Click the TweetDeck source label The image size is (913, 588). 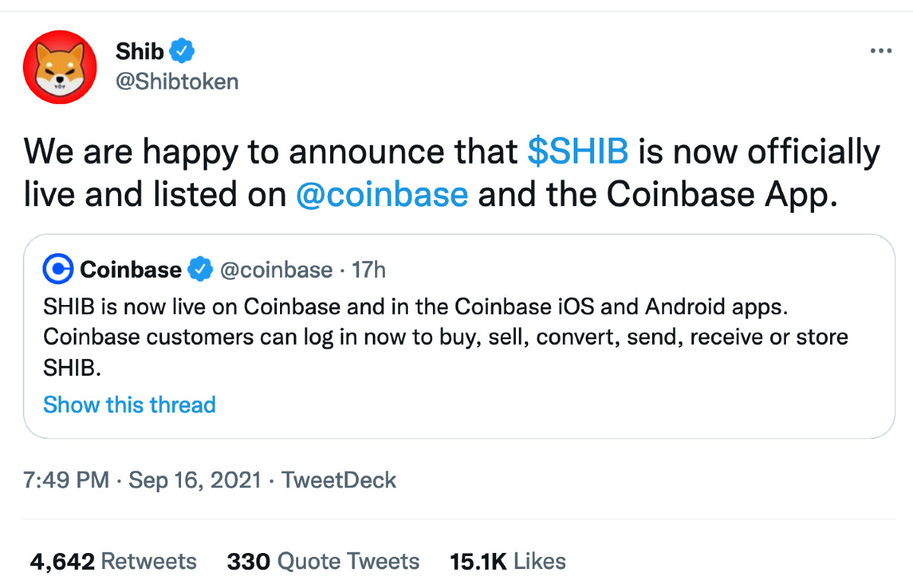click(x=339, y=480)
